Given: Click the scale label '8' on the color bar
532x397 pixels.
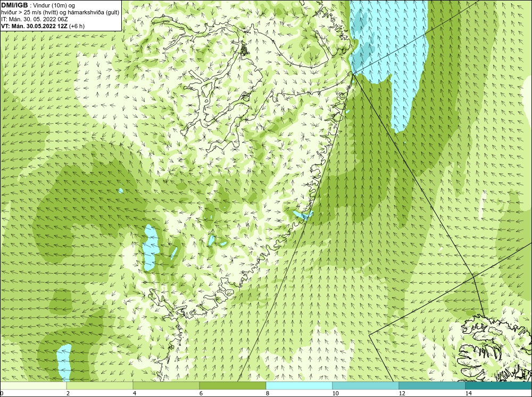Looking at the screenshot, I should click(268, 393).
